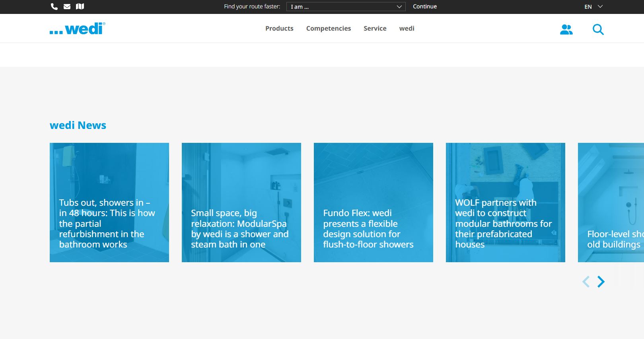644x339 pixels.
Task: Open the wedi menu item
Action: (x=407, y=28)
